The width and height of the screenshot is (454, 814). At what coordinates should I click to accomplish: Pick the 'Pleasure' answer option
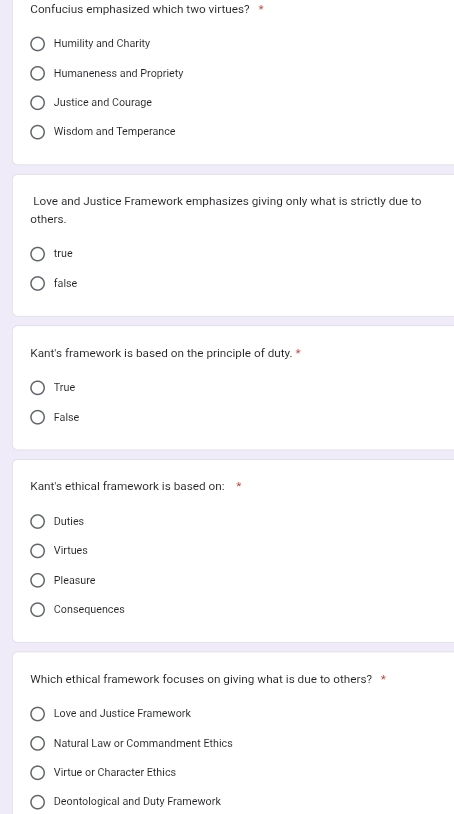[x=37, y=580]
